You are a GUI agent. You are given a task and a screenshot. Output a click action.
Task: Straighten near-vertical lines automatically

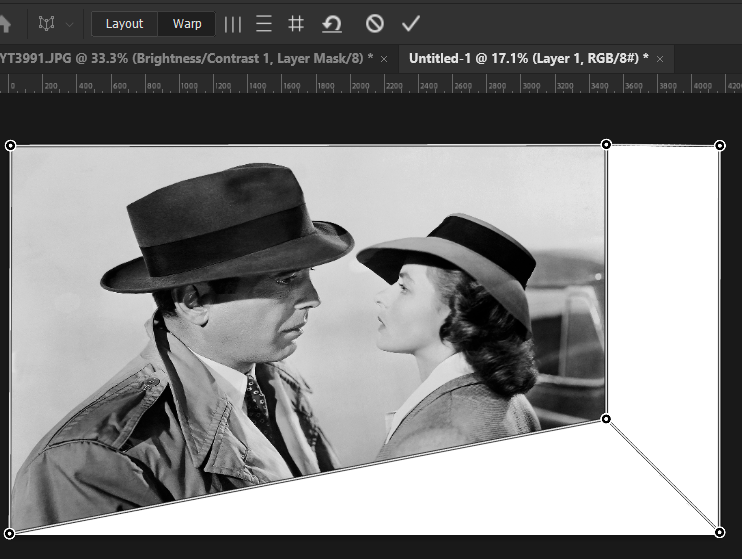pyautogui.click(x=232, y=24)
